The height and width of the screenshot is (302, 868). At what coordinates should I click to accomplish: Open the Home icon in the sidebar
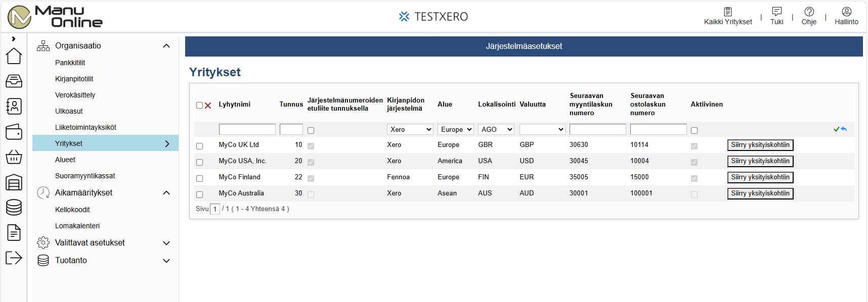coord(14,56)
